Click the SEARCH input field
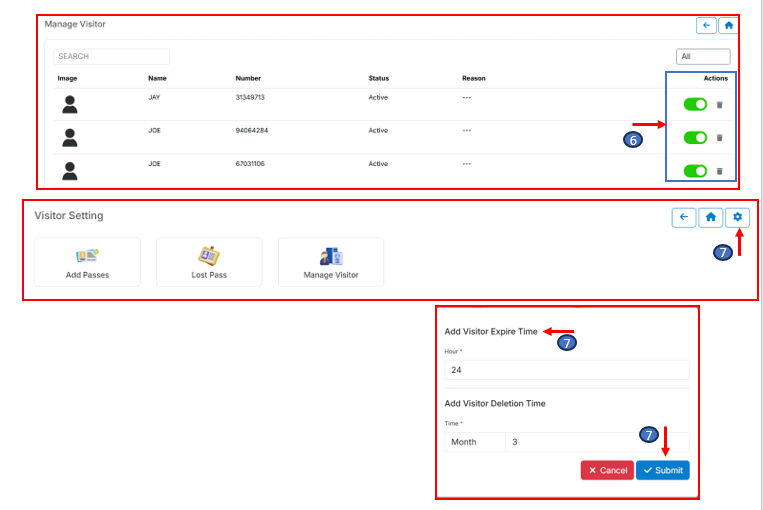This screenshot has width=763, height=510. click(x=111, y=57)
